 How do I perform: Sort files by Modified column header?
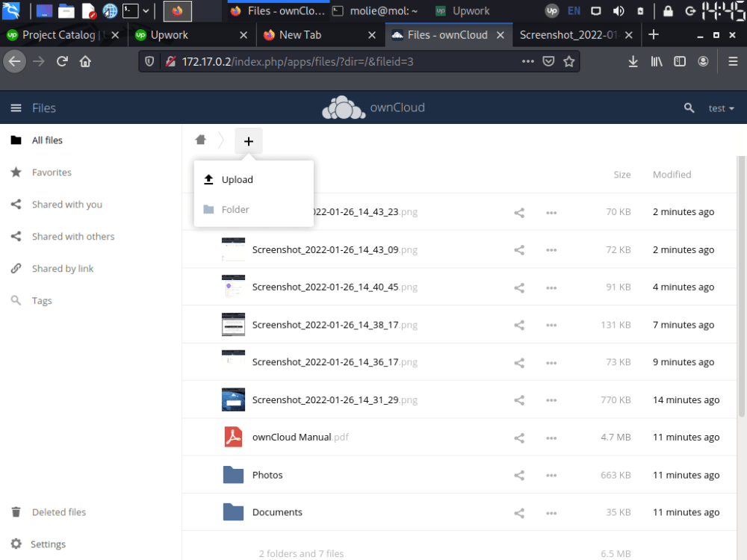(672, 175)
